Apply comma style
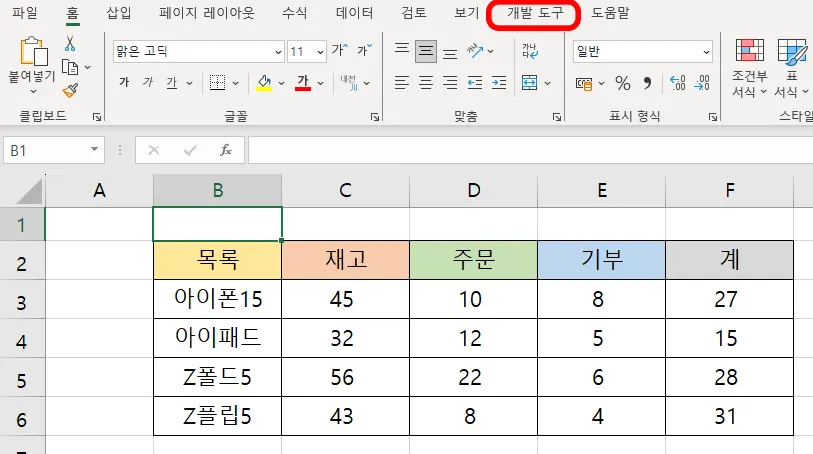This screenshot has height=454, width=813. tap(647, 83)
